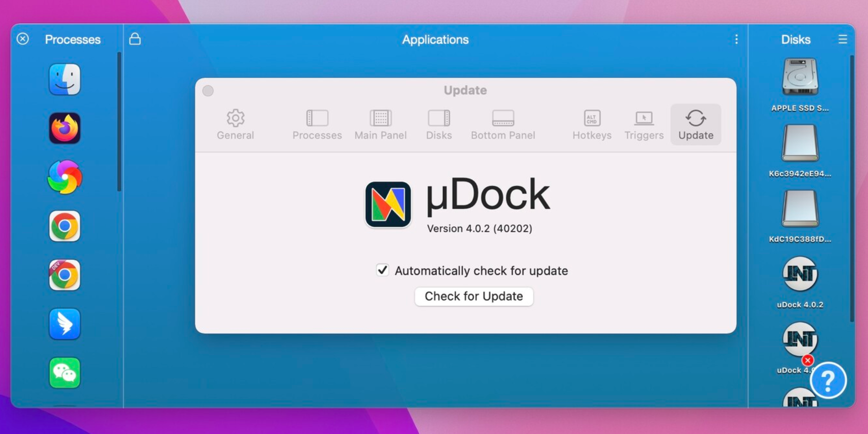868x434 pixels.
Task: Switch to the Triggers preferences tab
Action: pos(644,124)
